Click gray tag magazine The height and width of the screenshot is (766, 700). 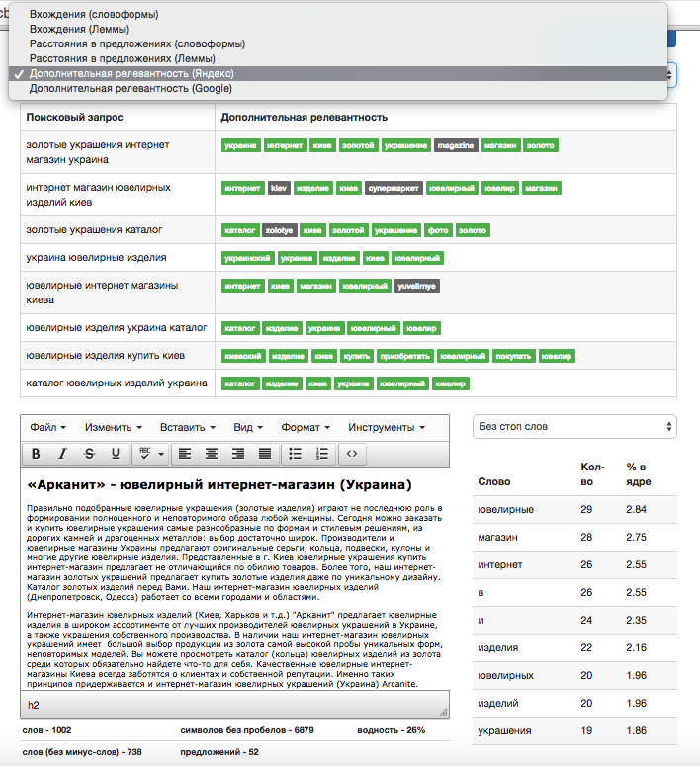click(x=456, y=145)
